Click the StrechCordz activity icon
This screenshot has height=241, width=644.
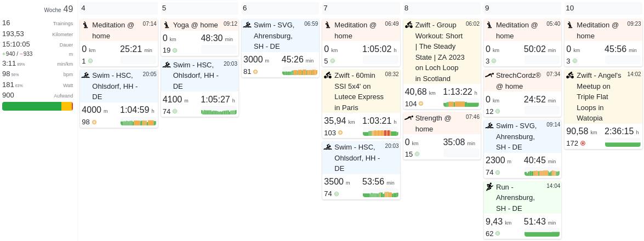[489, 76]
